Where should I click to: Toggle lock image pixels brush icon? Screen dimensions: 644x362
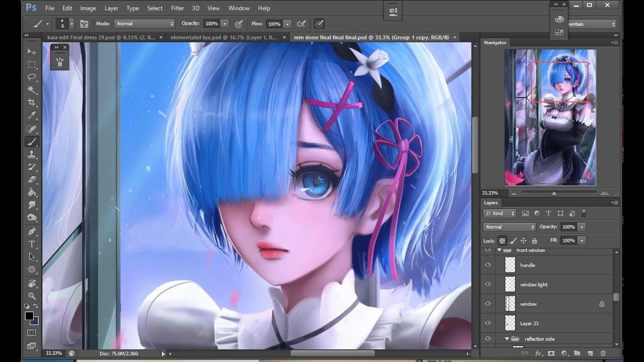coord(514,241)
